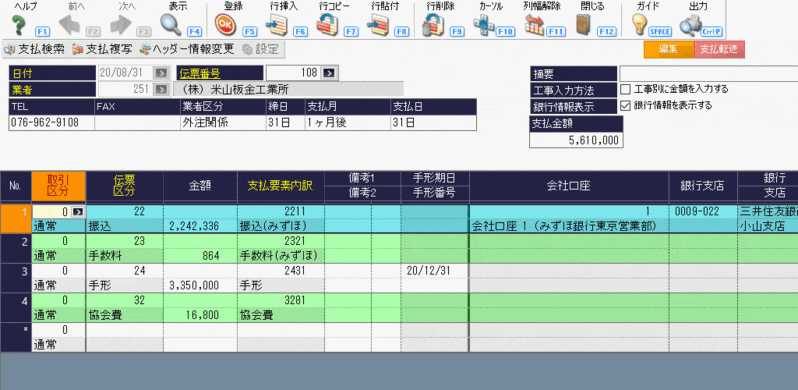Click the cell 手数料(みずほ)
This screenshot has height=390, width=798.
(281, 256)
